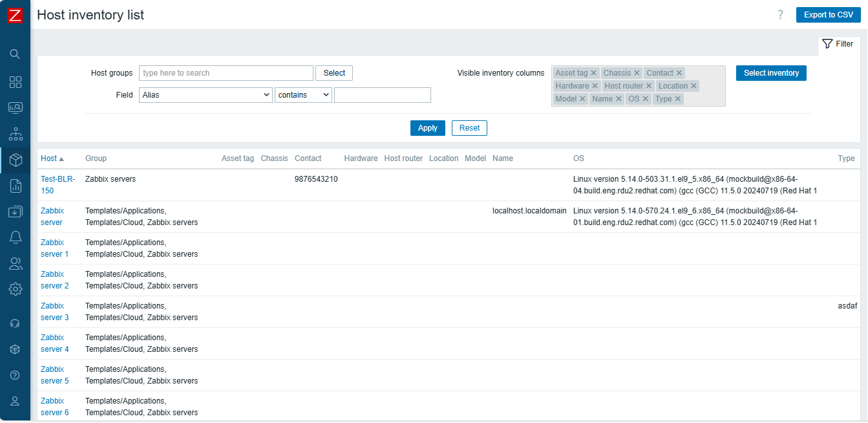Open the Dashboards sidebar icon

coord(15,82)
